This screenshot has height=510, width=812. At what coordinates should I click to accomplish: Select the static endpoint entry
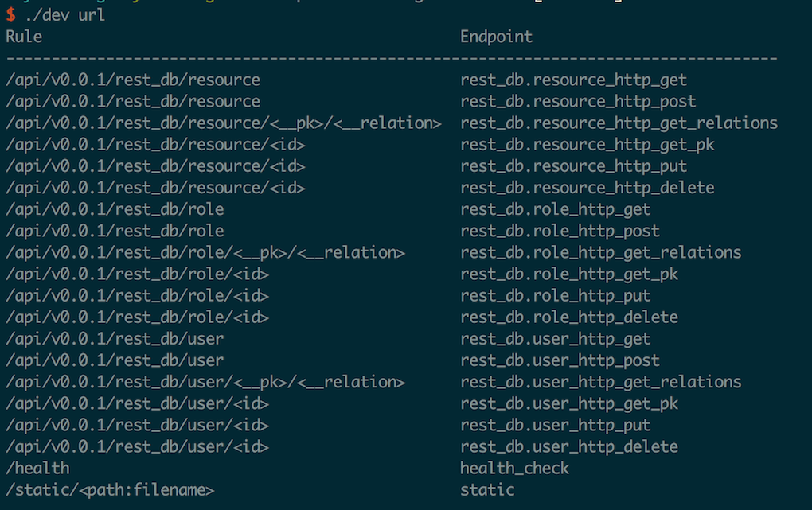click(479, 489)
